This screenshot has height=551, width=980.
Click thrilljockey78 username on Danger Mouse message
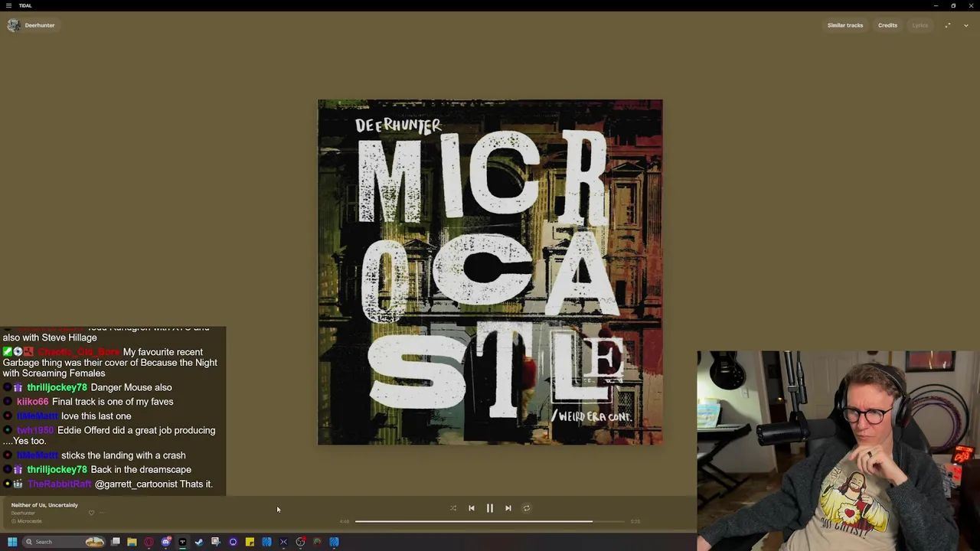point(57,387)
